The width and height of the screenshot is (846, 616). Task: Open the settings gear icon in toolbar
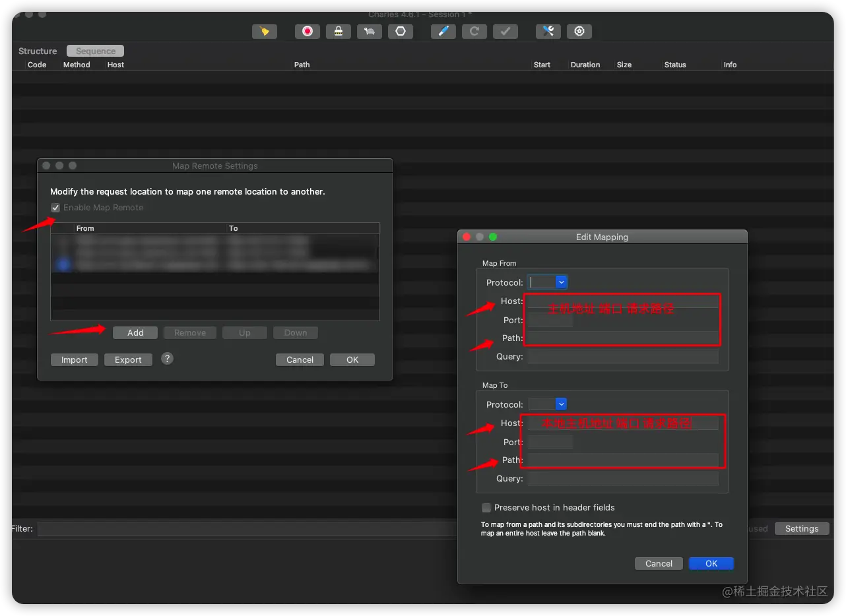click(579, 31)
